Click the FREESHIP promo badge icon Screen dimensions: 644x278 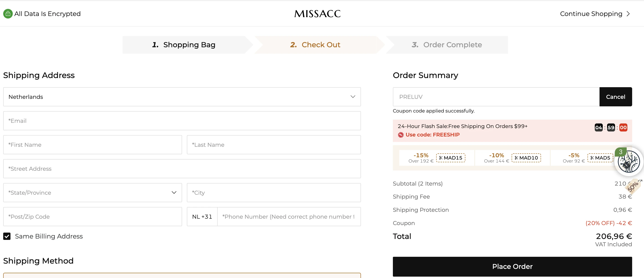401,135
